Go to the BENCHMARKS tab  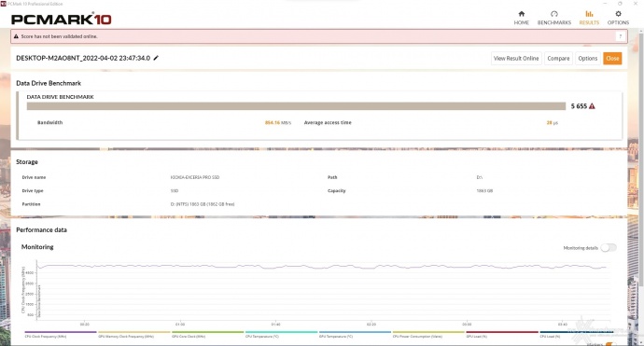pyautogui.click(x=554, y=18)
